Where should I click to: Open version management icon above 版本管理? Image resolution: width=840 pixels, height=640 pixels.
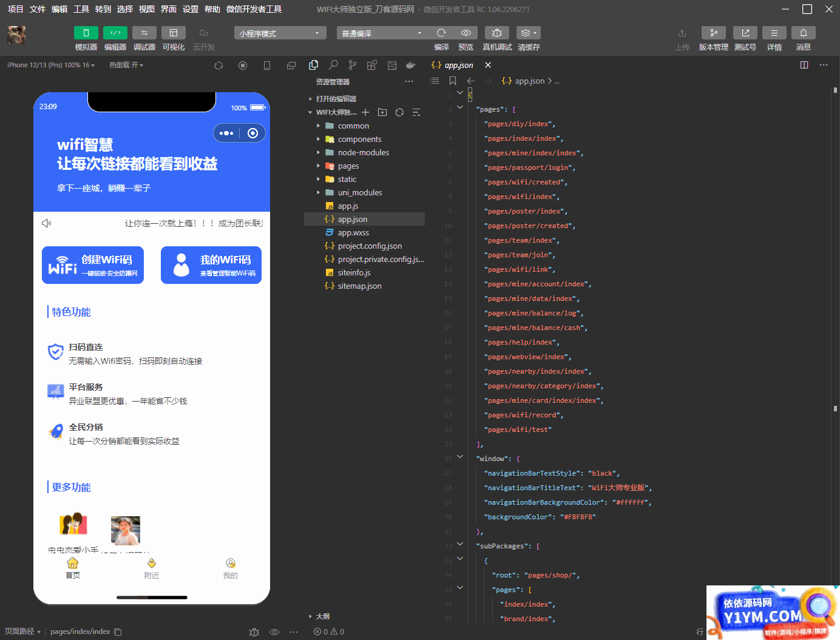pyautogui.click(x=714, y=33)
